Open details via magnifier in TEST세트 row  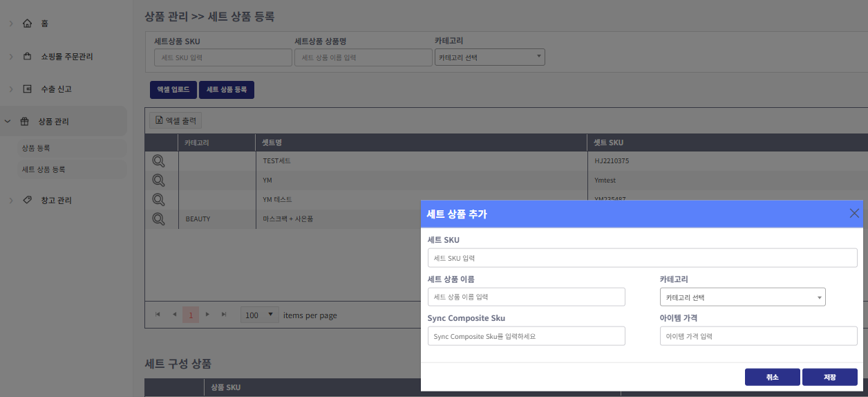(158, 161)
